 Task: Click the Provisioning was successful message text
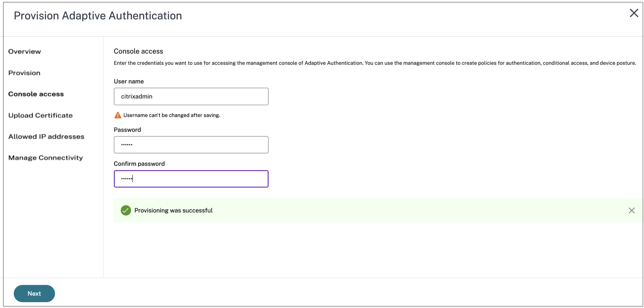click(x=173, y=210)
